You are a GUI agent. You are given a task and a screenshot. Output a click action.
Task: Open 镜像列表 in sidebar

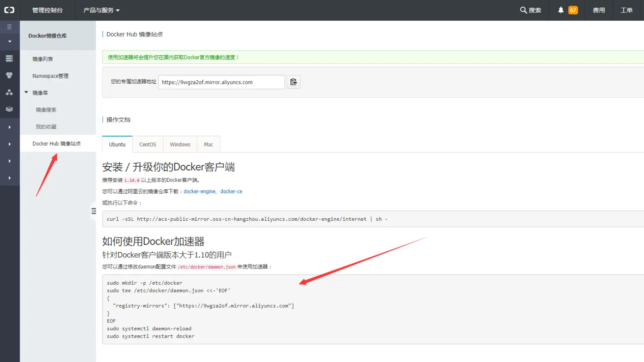[43, 59]
